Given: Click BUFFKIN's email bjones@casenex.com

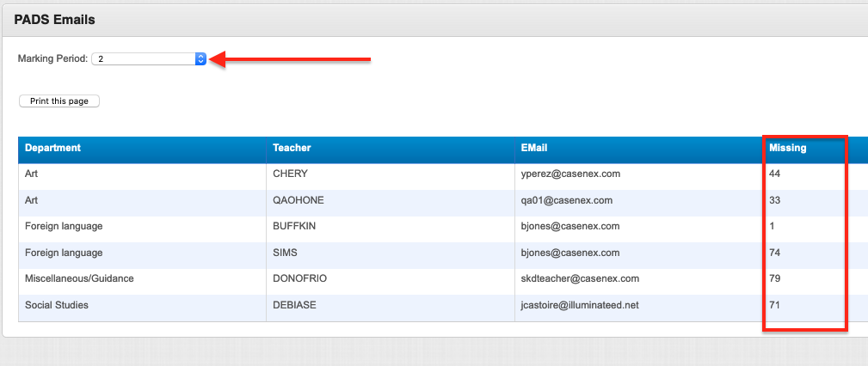Looking at the screenshot, I should 569,226.
